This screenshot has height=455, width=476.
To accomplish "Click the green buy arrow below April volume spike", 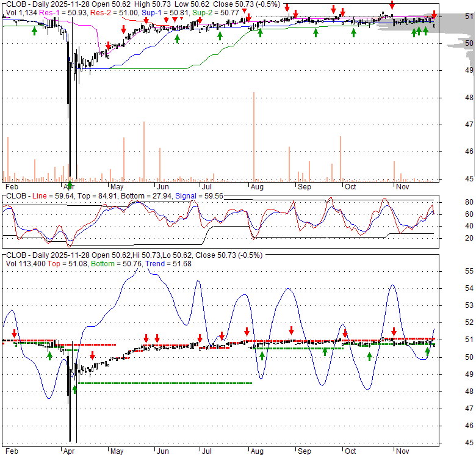I will [x=70, y=184].
